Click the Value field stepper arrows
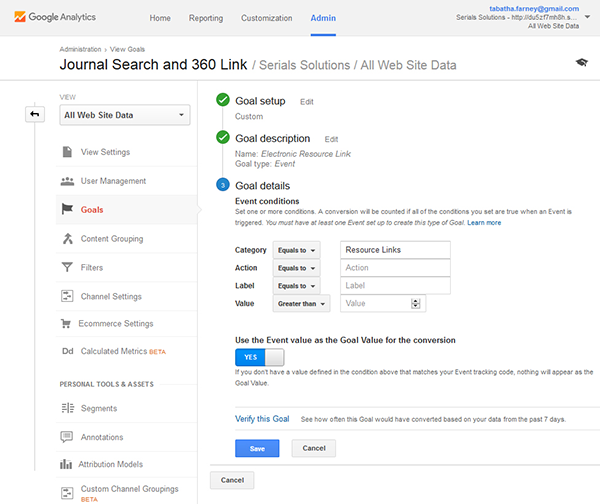The width and height of the screenshot is (600, 504). 416,303
